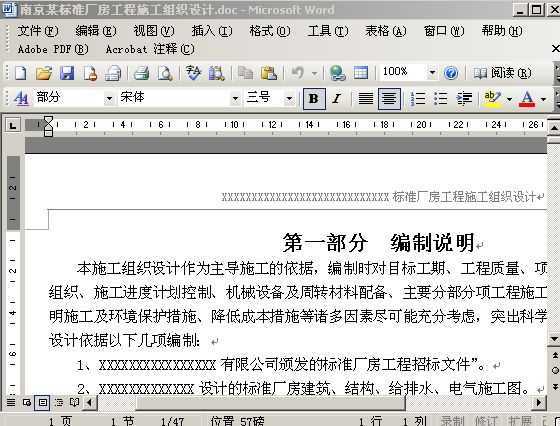Image resolution: width=560 pixels, height=426 pixels.
Task: Open the Research tool icon
Action: [x=216, y=73]
